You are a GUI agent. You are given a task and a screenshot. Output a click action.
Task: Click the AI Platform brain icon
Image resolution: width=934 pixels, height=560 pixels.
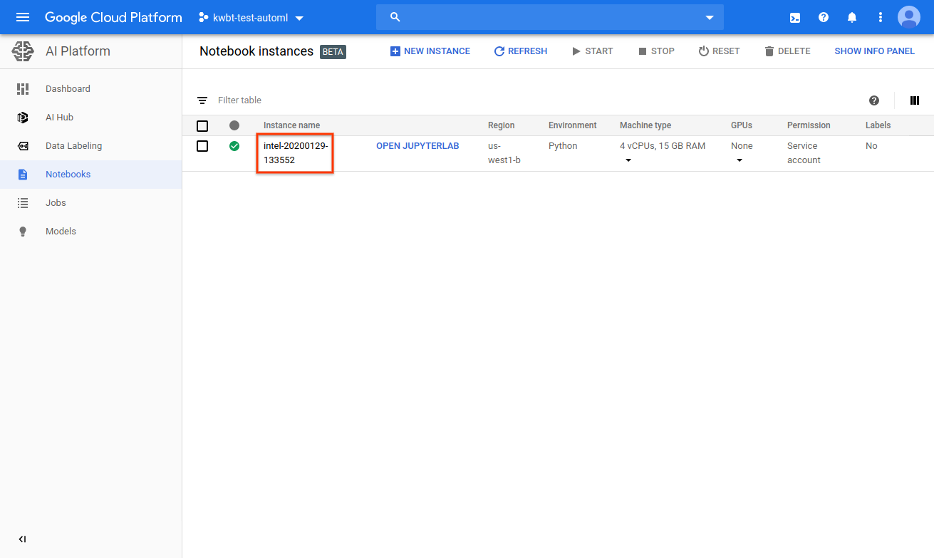point(23,51)
